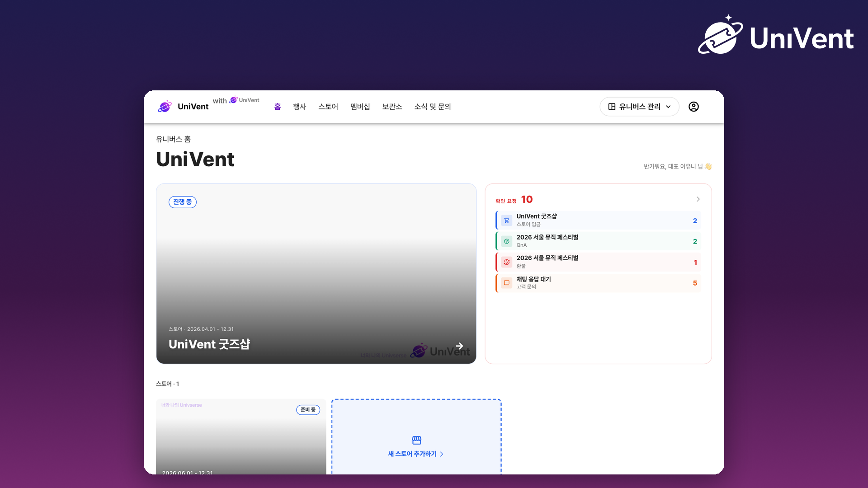Open the 스토어 menu

pyautogui.click(x=328, y=107)
